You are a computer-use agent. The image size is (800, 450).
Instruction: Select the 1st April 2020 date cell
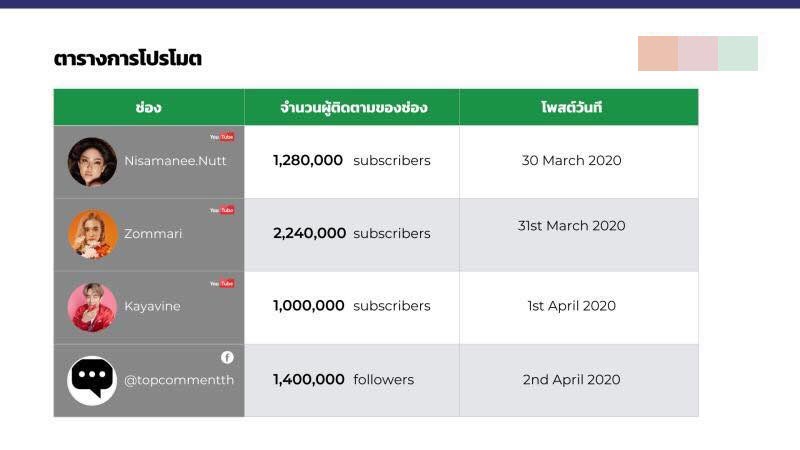[x=579, y=308]
